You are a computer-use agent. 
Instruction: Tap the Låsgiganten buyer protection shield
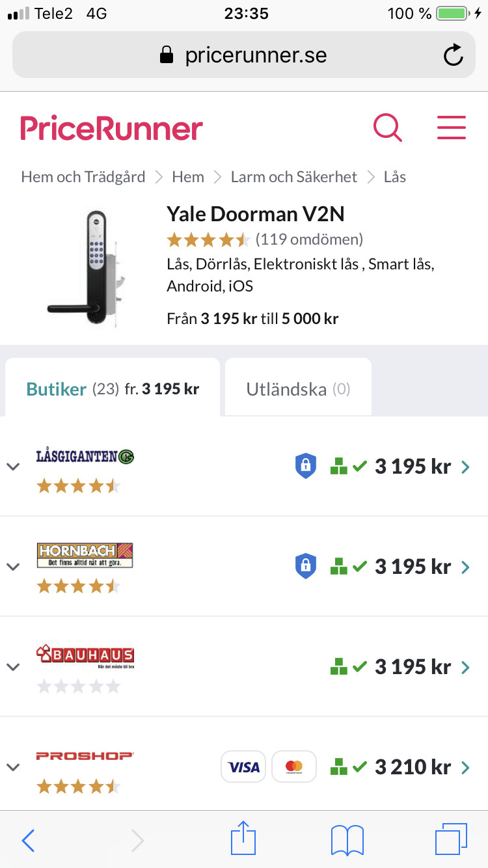coord(306,467)
